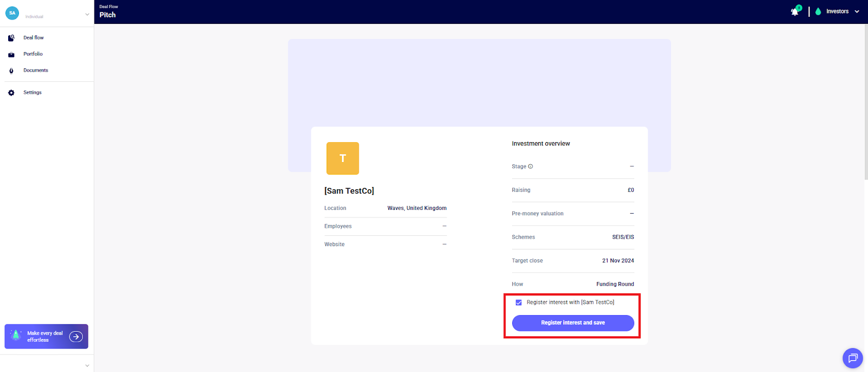Open the notifications bell
This screenshot has height=372, width=868.
[x=795, y=11]
